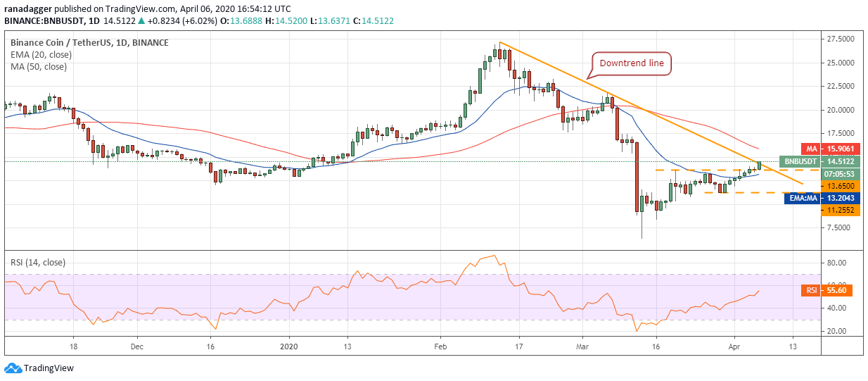
Task: Click the orange 13.6500 level tag
Action: [840, 186]
